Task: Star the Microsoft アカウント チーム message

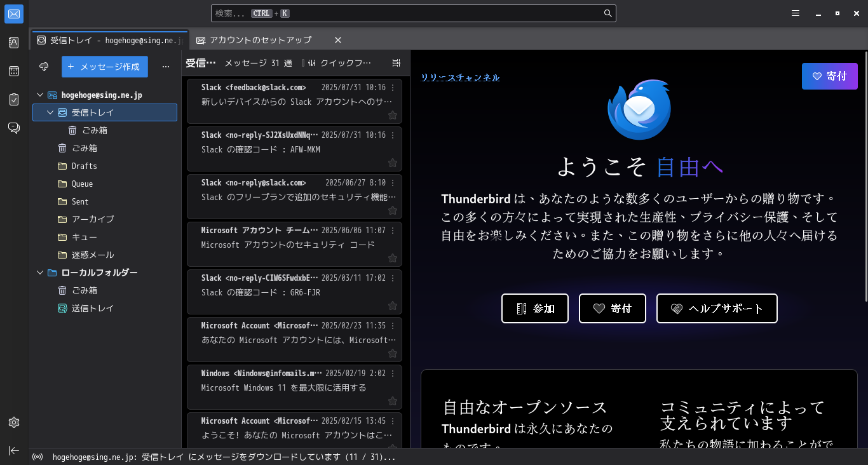Action: (x=393, y=258)
